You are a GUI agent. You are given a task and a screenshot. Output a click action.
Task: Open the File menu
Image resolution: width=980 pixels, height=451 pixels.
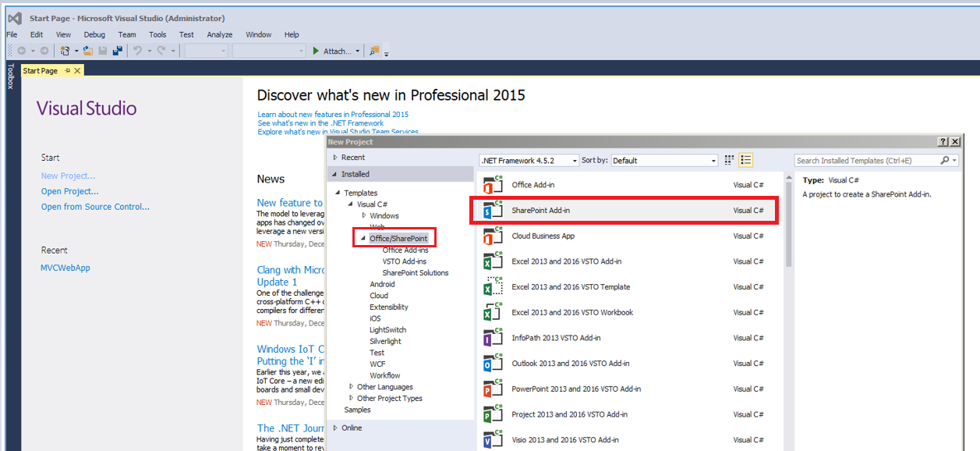point(12,34)
